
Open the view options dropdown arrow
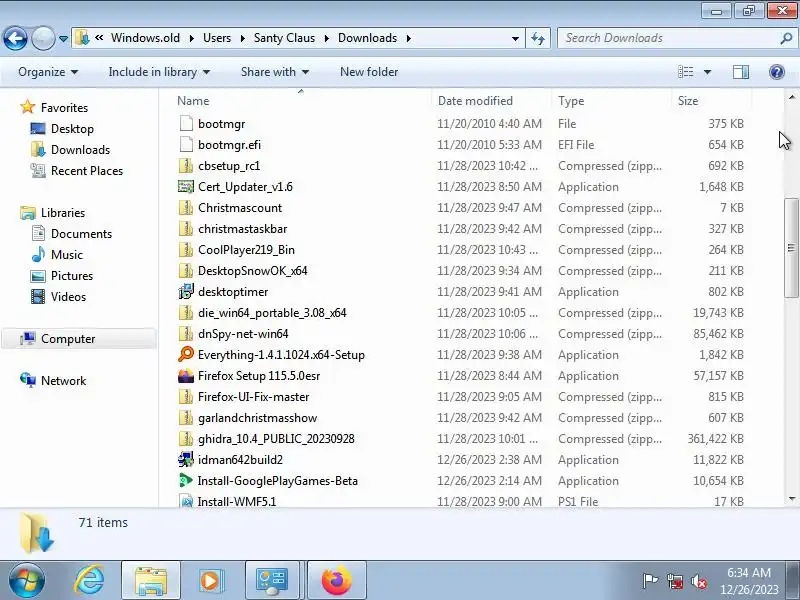(707, 72)
